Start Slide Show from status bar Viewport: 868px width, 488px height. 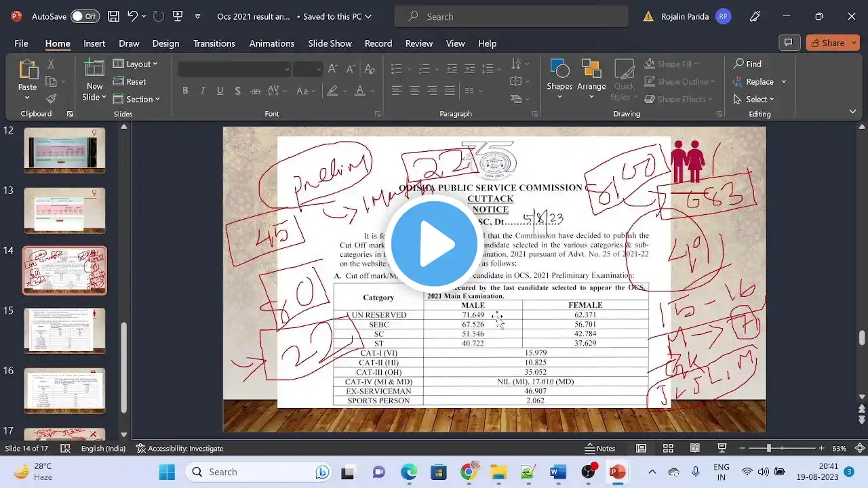point(722,449)
